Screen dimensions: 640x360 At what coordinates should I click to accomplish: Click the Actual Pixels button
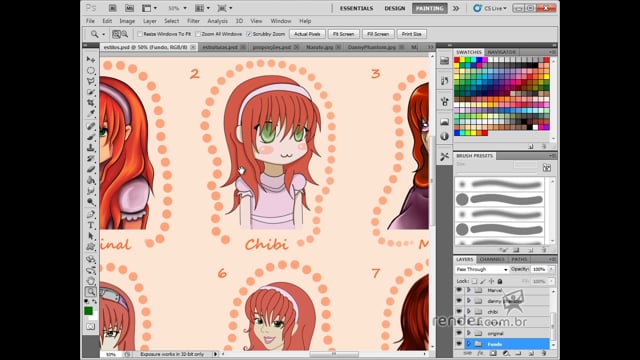(307, 34)
